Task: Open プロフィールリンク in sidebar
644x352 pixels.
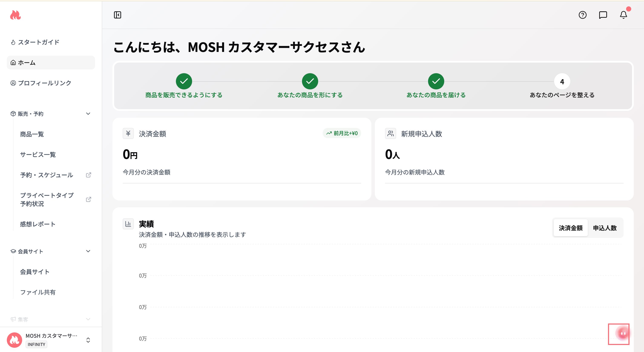Action: pyautogui.click(x=51, y=83)
